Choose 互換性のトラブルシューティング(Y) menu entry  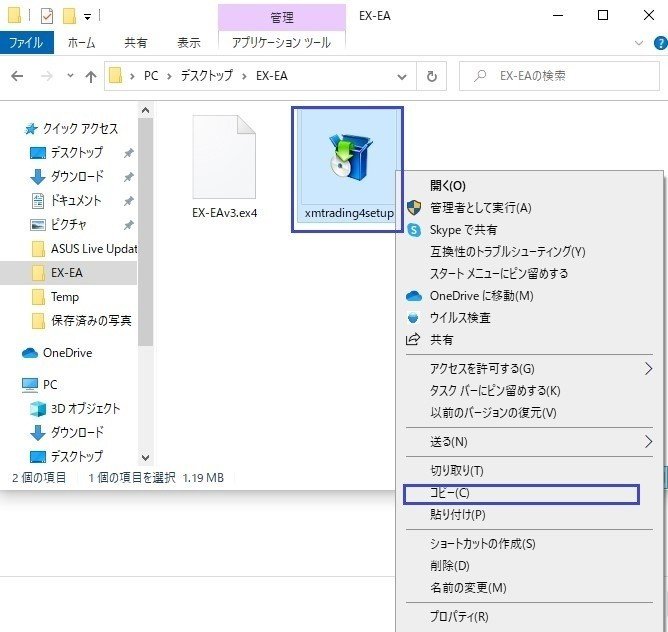[507, 251]
